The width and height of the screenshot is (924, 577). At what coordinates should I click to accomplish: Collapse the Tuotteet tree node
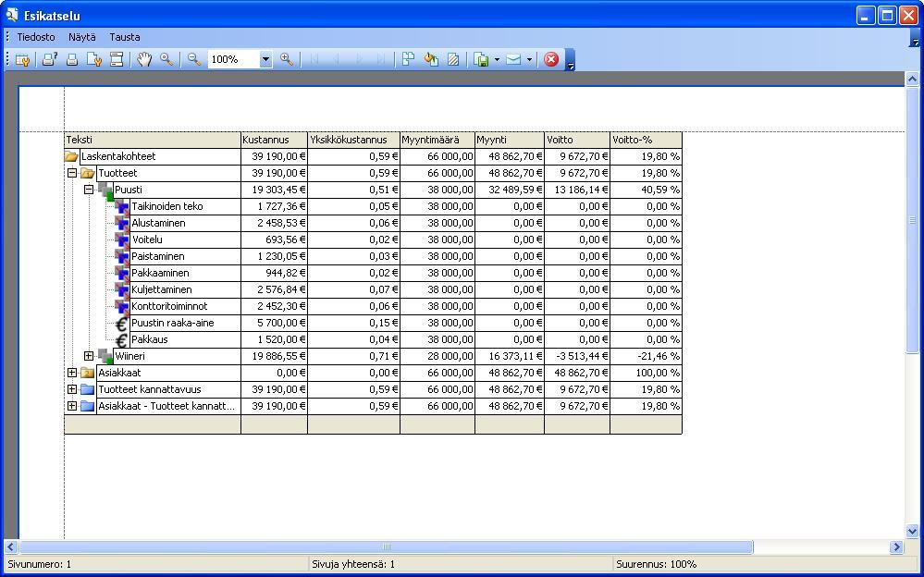click(72, 173)
